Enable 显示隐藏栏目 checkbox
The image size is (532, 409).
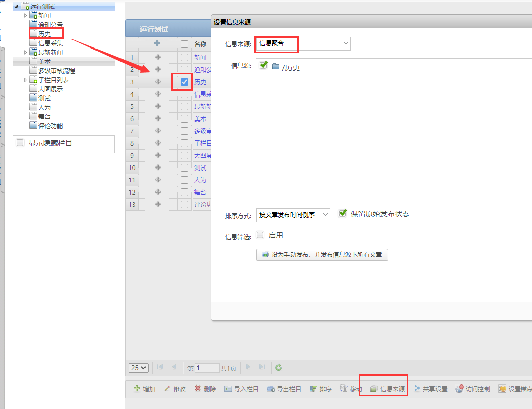coord(20,143)
